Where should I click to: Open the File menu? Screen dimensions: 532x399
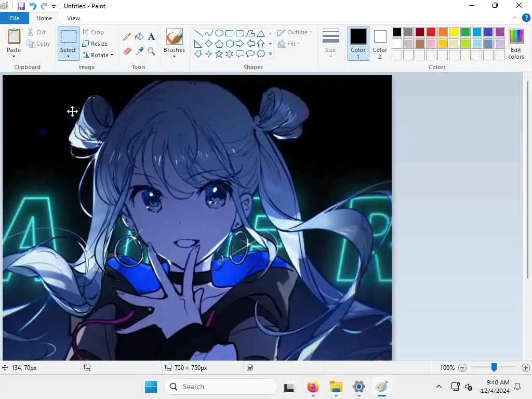pyautogui.click(x=15, y=18)
